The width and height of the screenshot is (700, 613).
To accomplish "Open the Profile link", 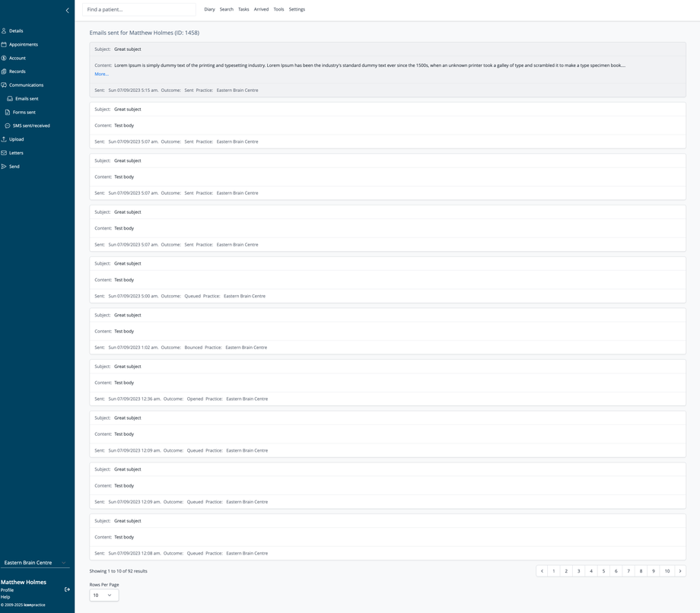I will coord(7,589).
